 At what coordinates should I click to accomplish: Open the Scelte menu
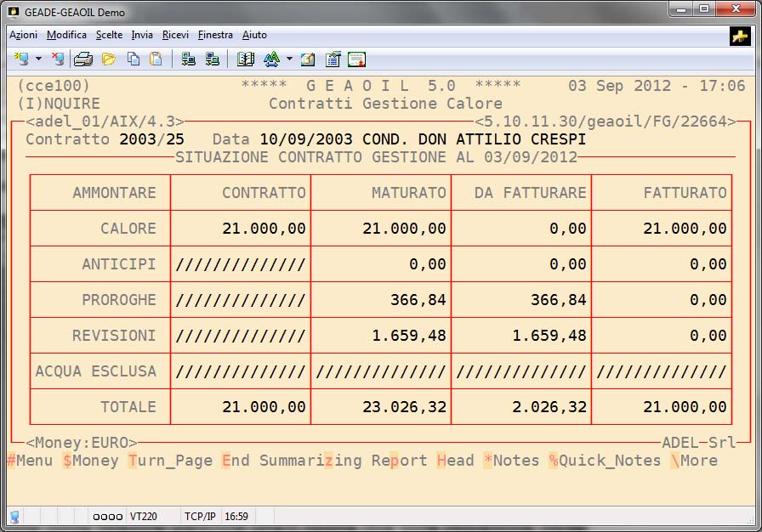[109, 35]
